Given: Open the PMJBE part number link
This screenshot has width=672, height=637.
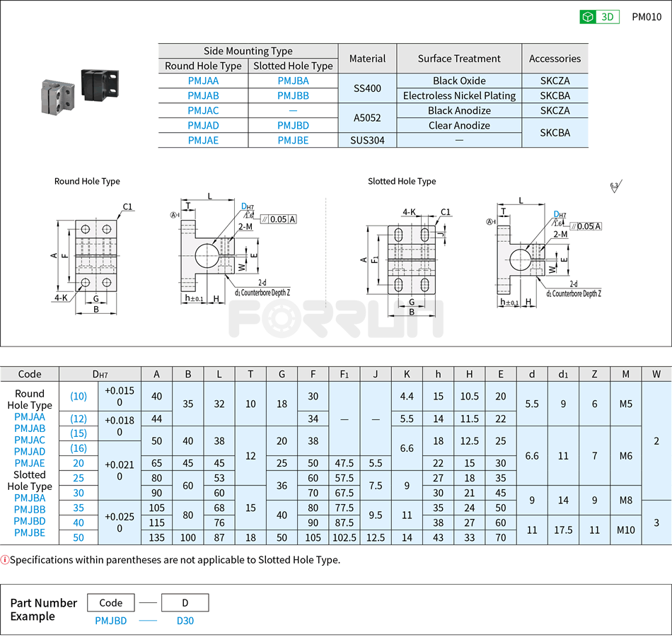Looking at the screenshot, I should [294, 140].
